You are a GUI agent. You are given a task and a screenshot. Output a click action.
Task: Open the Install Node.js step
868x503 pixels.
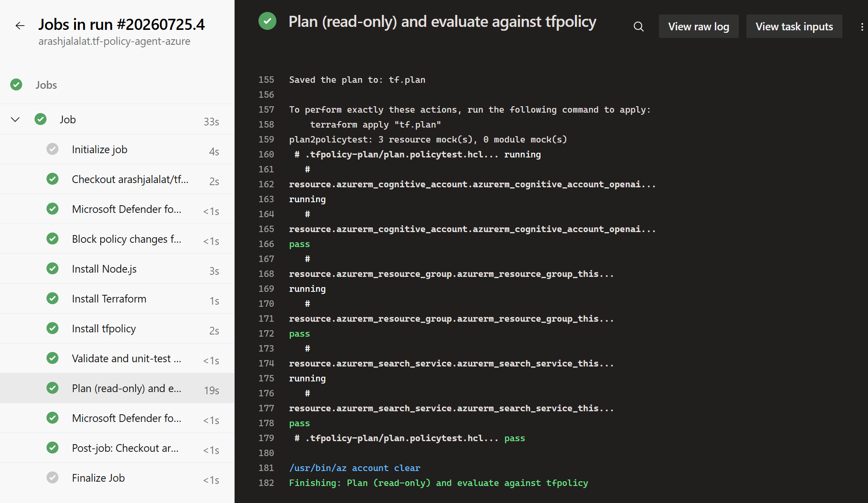coord(117,269)
